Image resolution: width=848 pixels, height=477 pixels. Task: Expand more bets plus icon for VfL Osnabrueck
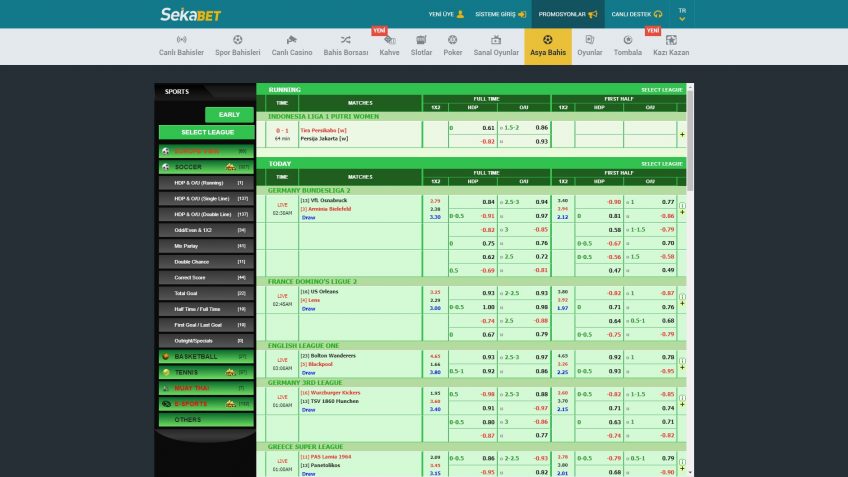pyautogui.click(x=682, y=213)
